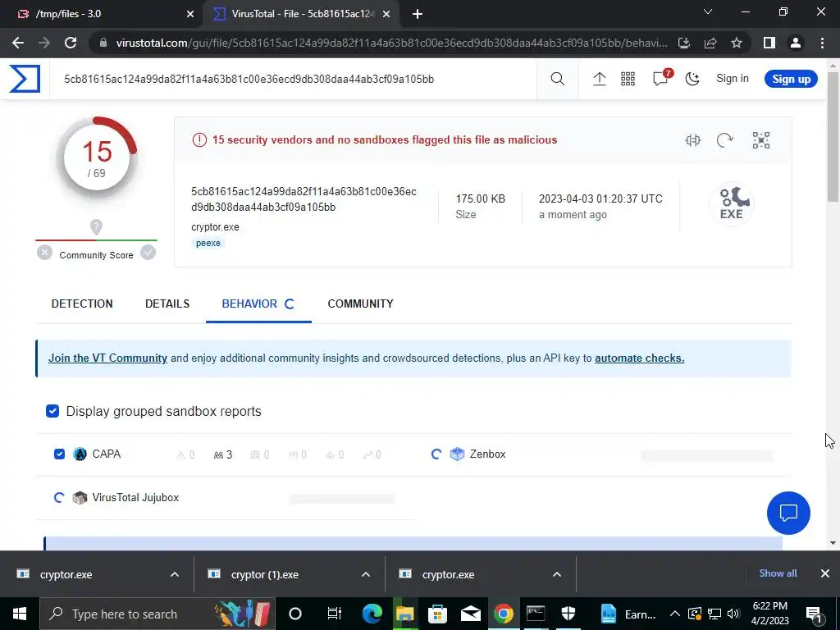840x630 pixels.
Task: Click the EXE file type icon
Action: point(732,203)
